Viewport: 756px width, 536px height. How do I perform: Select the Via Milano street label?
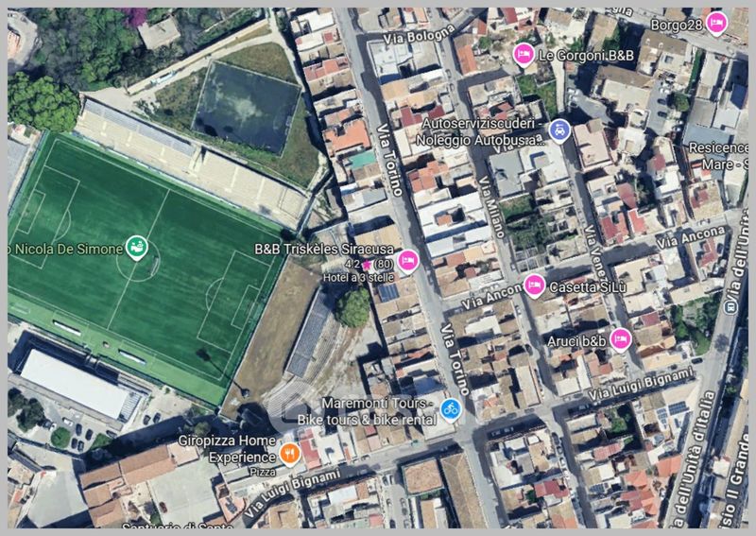coord(491,206)
